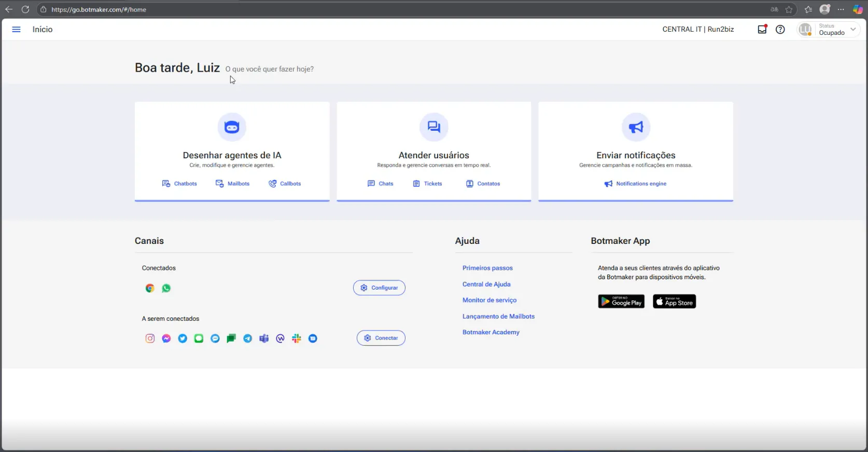
Task: Click the Configurar button
Action: click(x=379, y=287)
